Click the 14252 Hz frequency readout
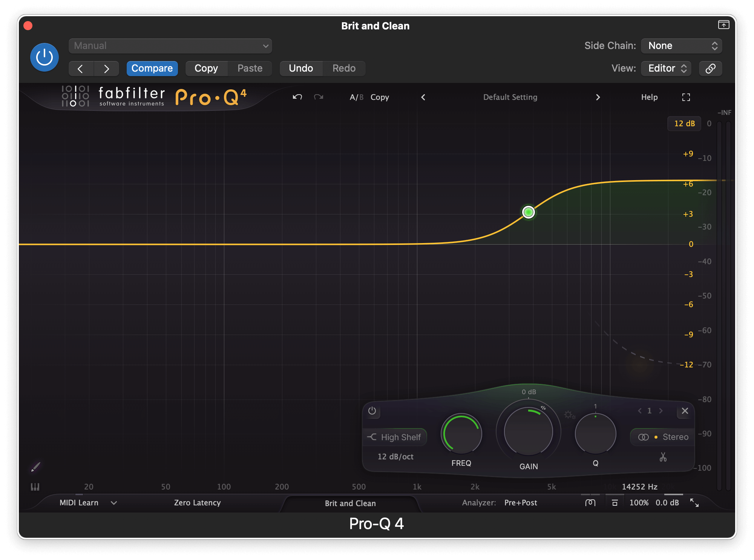 pos(639,487)
